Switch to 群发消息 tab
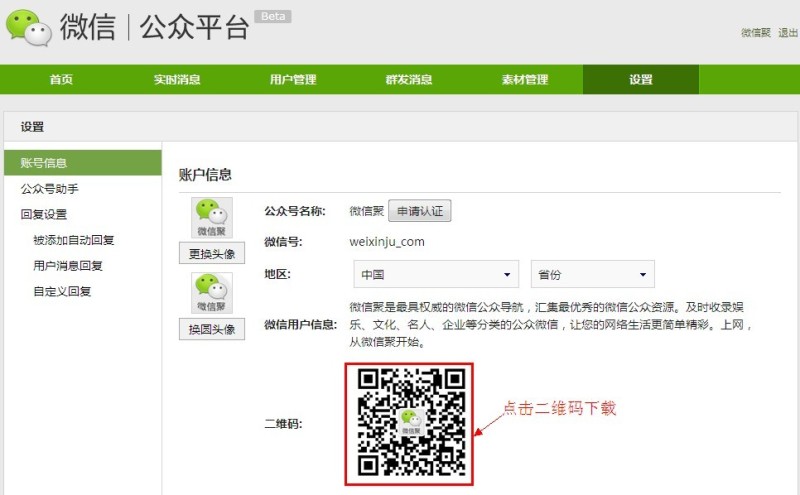The width and height of the screenshot is (800, 495). (409, 79)
